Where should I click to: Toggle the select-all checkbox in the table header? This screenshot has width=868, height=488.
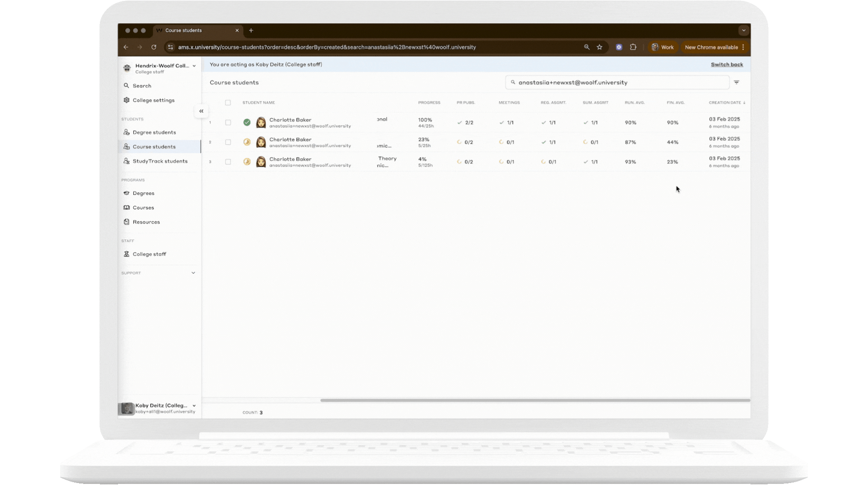point(228,103)
